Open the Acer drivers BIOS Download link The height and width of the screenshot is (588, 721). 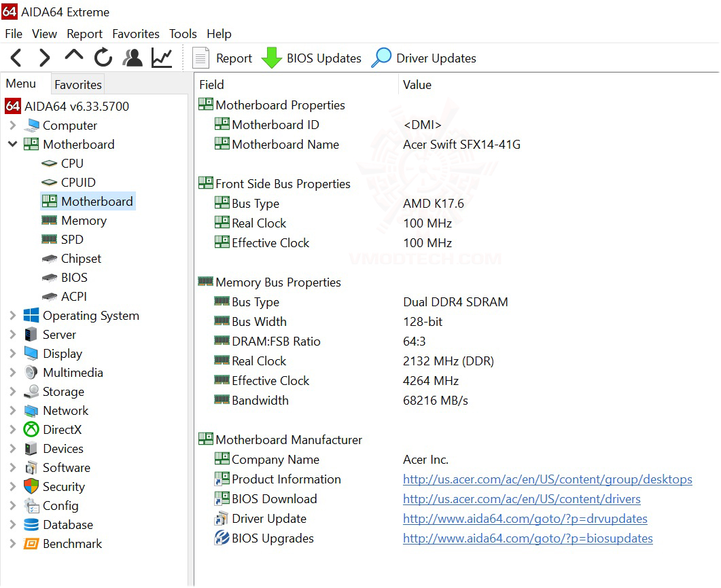coord(521,499)
